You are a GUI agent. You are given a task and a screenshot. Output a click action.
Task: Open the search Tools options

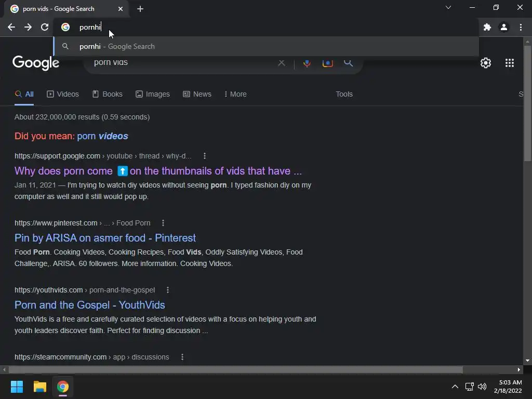coord(344,95)
